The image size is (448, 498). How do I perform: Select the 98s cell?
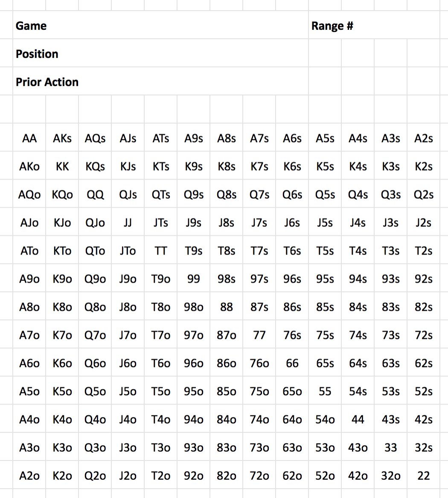(x=227, y=279)
